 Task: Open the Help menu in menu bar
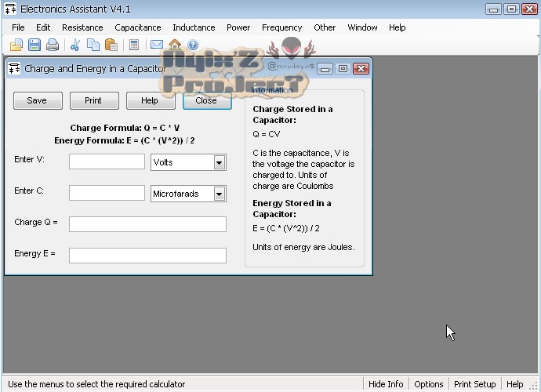[x=397, y=27]
